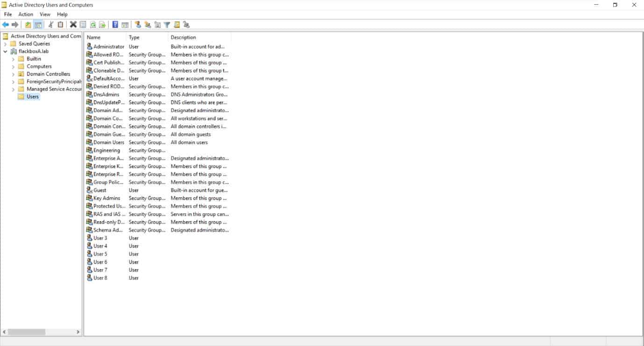Select the Domain Controllers container

point(48,74)
